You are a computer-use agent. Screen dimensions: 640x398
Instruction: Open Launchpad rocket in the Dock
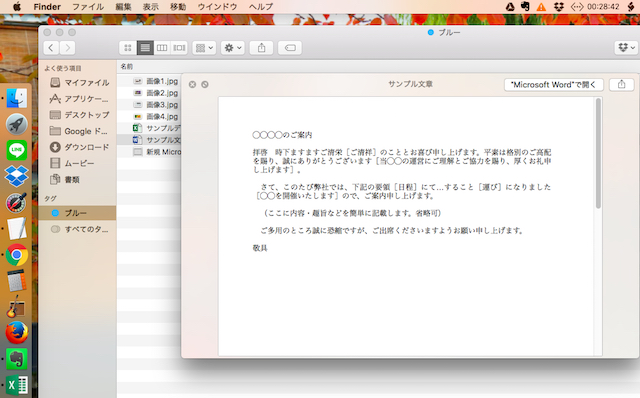(x=17, y=124)
